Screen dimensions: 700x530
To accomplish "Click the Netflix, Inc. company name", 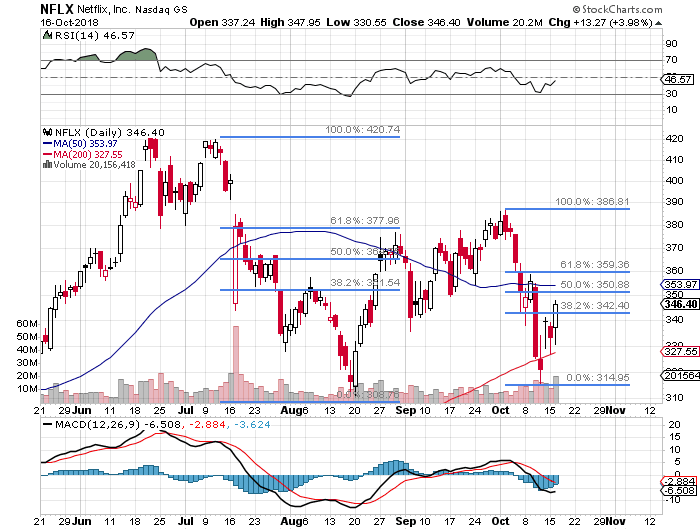I will pos(104,9).
